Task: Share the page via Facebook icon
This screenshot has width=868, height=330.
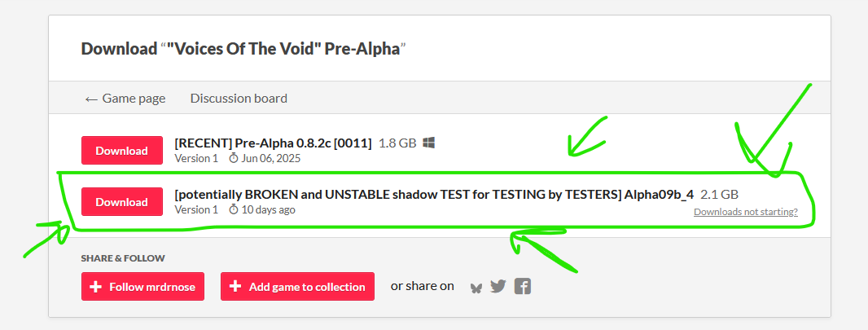Action: [x=523, y=287]
